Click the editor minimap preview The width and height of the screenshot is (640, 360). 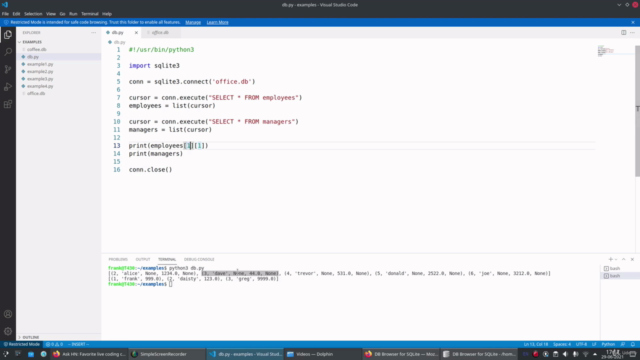606,51
